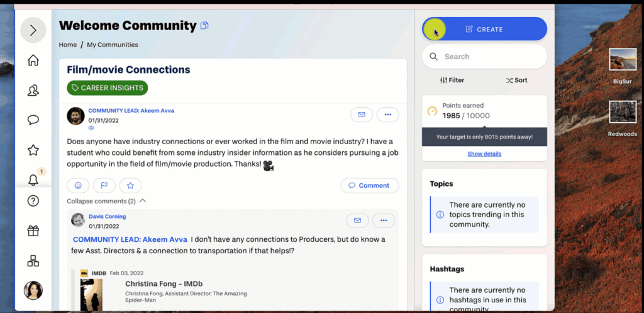The image size is (644, 313).
Task: Click Show details under points earned
Action: (x=484, y=154)
